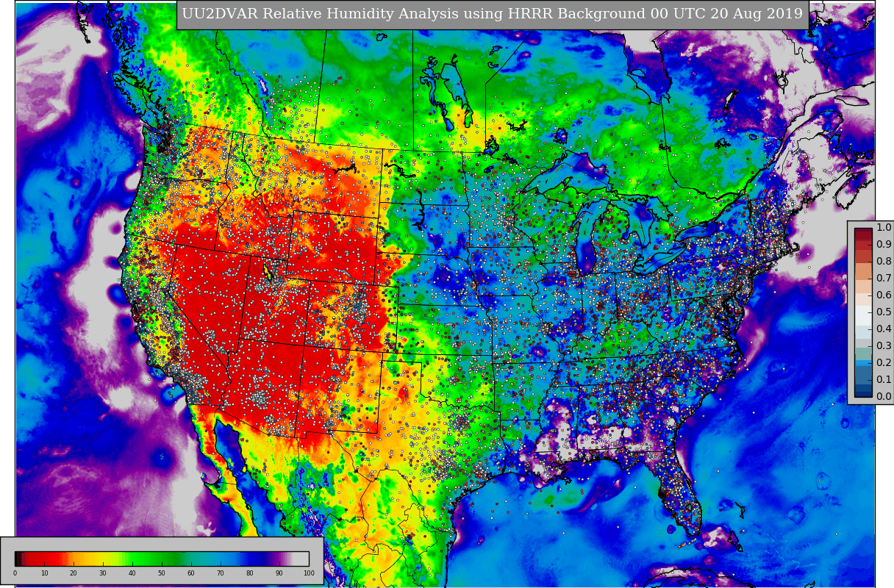
Task: Click the 0.6 label on right colorbar
Action: [884, 295]
